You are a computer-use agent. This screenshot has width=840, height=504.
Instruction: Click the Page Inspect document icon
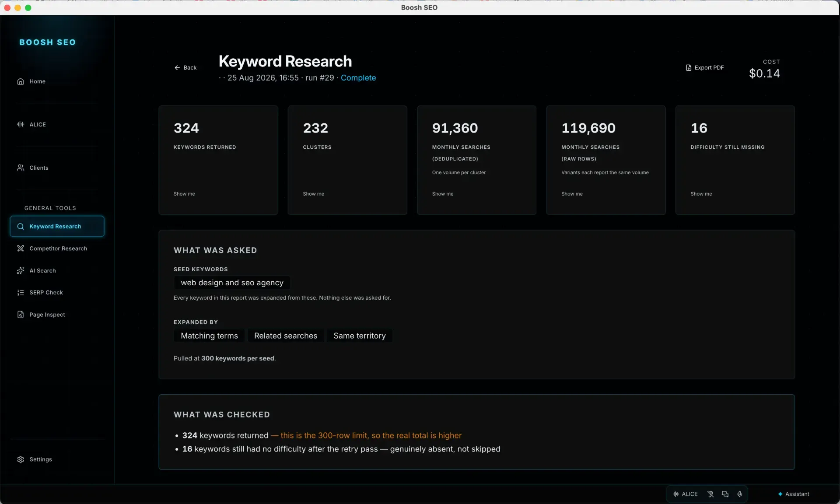tap(21, 315)
